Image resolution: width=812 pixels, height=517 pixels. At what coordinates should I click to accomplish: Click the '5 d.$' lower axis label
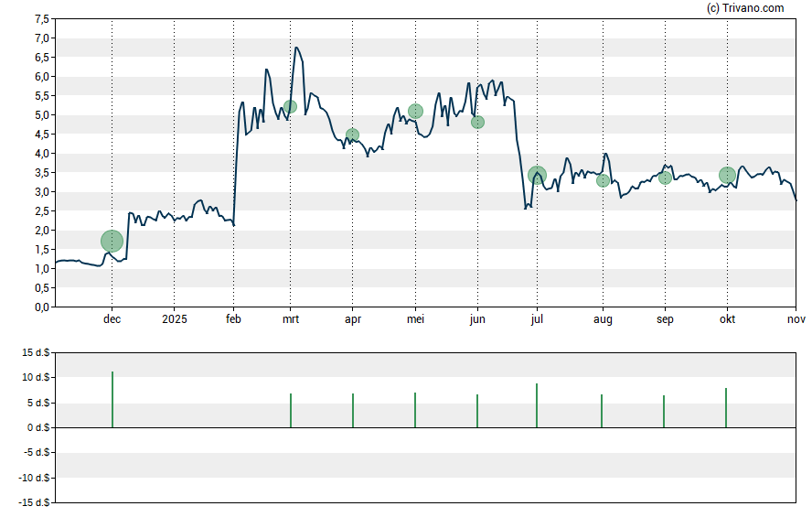tap(38, 403)
